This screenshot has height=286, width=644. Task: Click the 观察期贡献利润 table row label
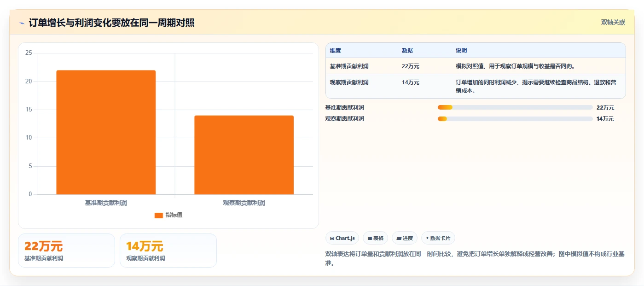click(x=349, y=82)
